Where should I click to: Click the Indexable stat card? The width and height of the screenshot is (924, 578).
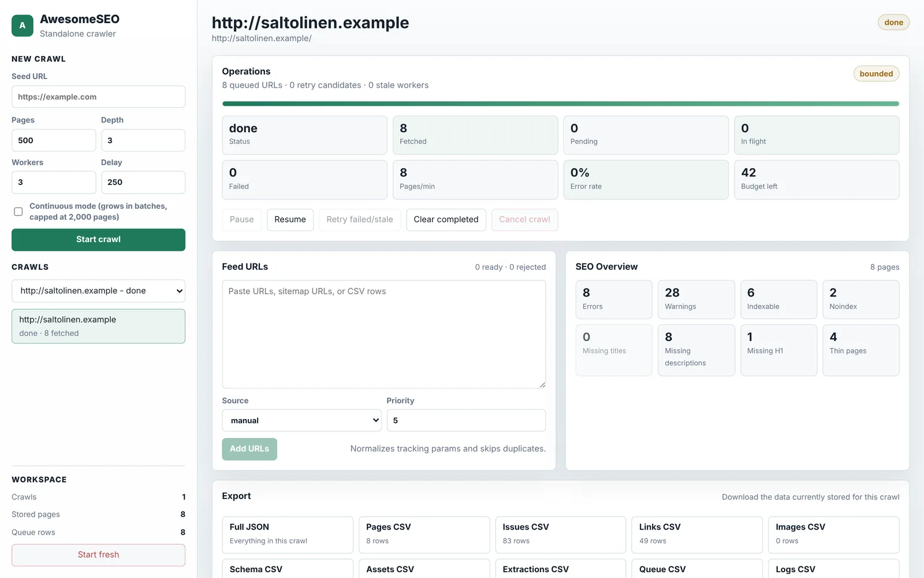(x=778, y=299)
